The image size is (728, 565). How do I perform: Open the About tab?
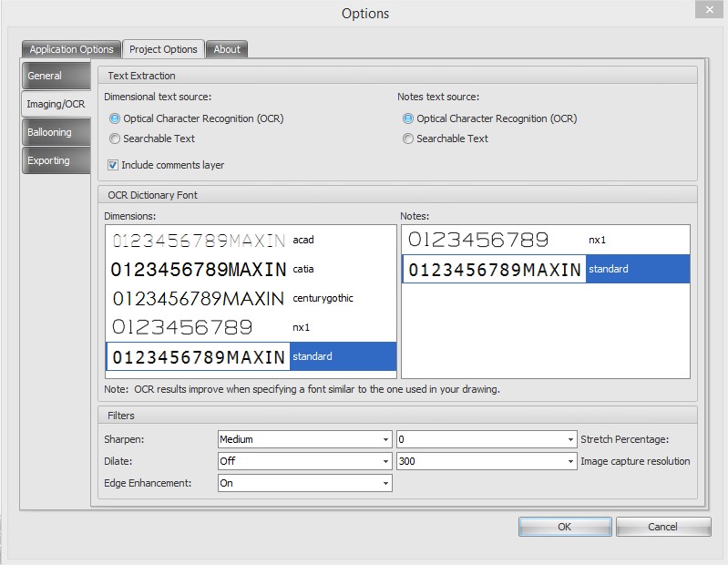[x=227, y=49]
